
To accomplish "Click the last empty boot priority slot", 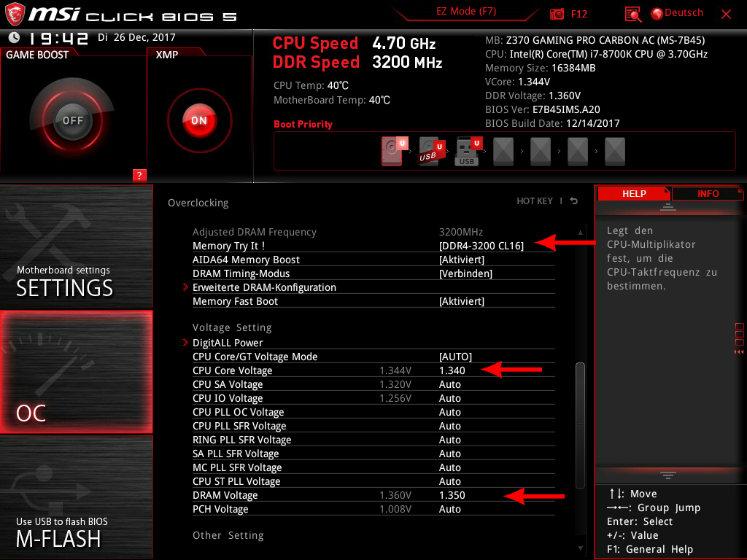I will point(614,152).
